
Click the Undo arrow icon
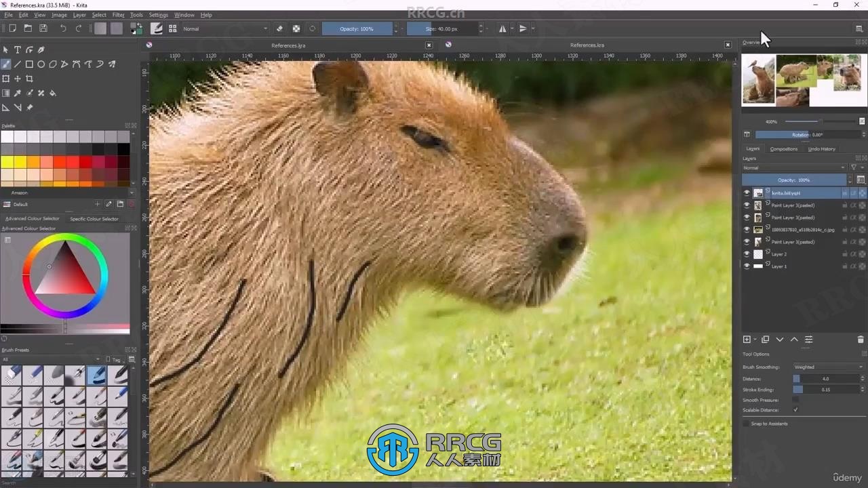point(63,28)
